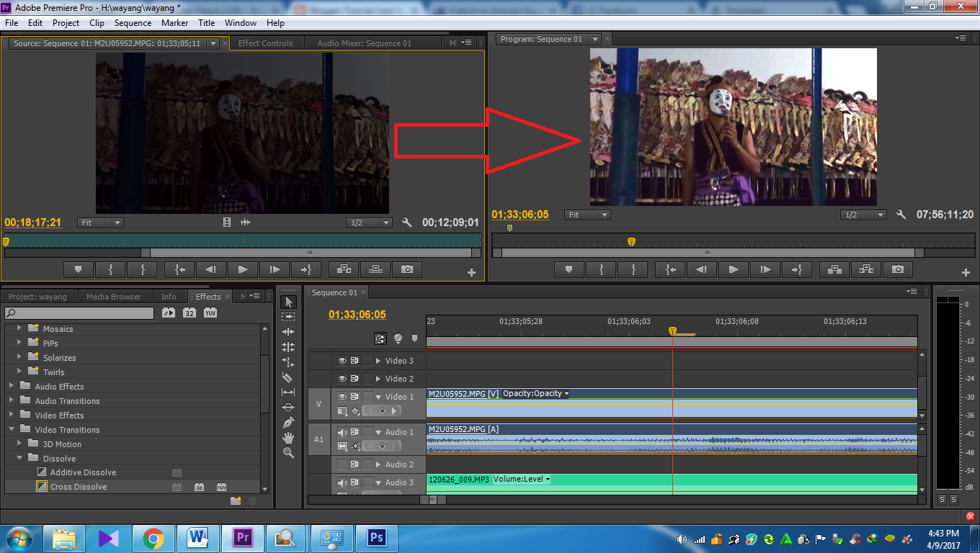Open the Sequence menu
980x553 pixels.
133,23
